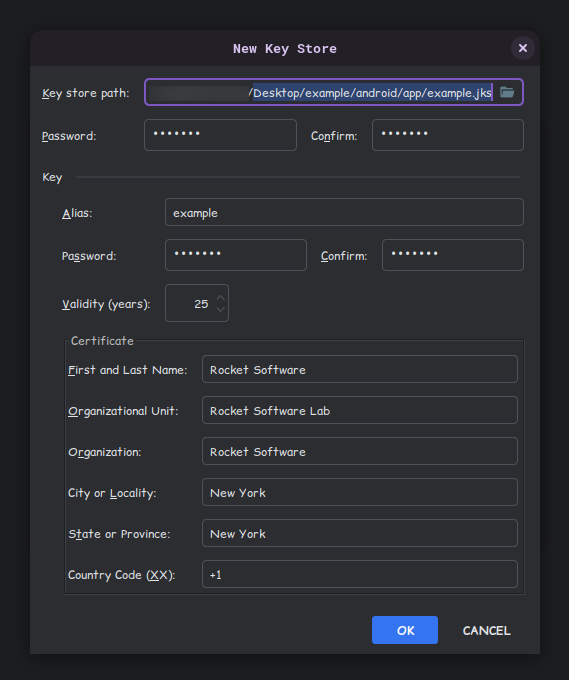Click the Validity years value 25
The width and height of the screenshot is (569, 680).
coord(201,304)
